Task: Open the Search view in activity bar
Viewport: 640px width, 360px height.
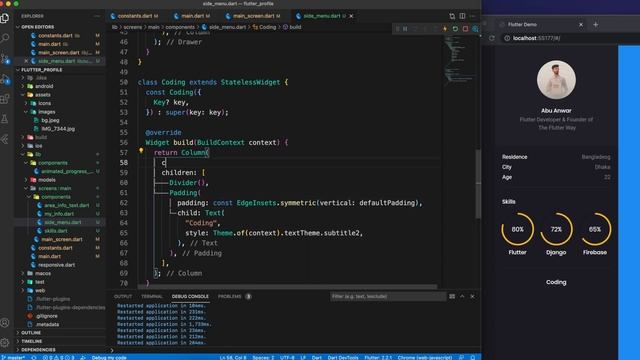Action: tap(5, 38)
